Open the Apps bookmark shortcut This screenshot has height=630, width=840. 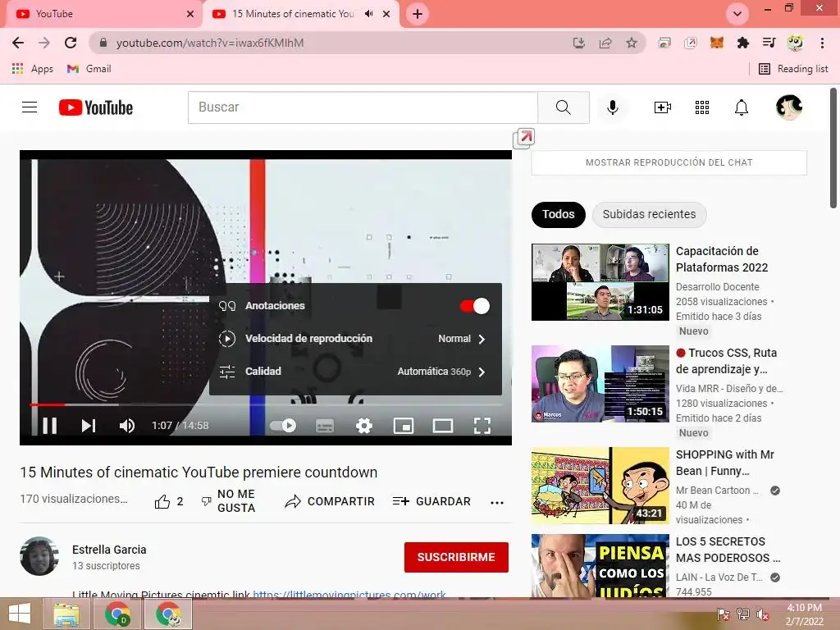pyautogui.click(x=33, y=69)
